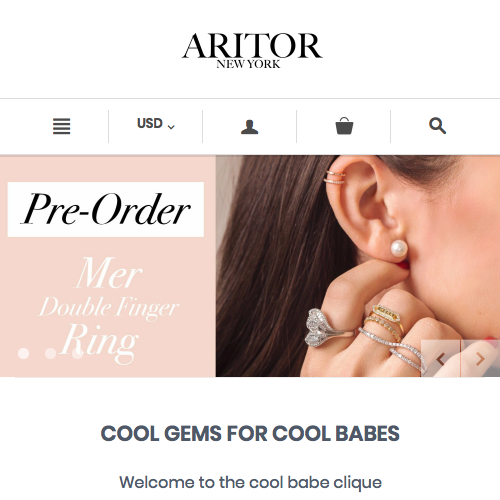
Task: Select the third carousel dot
Action: pyautogui.click(x=77, y=353)
